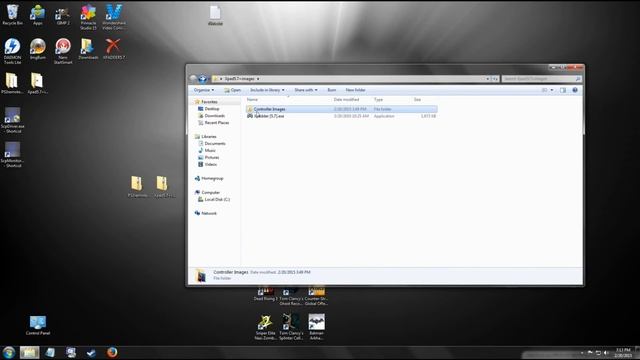Select the Sniper Elite Nazi Zombie shortcut
Image resolution: width=640 pixels, height=360 pixels.
click(x=265, y=327)
